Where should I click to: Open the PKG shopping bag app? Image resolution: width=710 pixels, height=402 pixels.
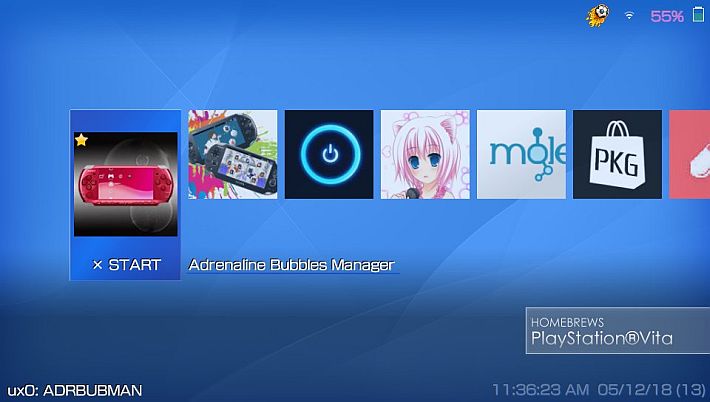coord(617,154)
